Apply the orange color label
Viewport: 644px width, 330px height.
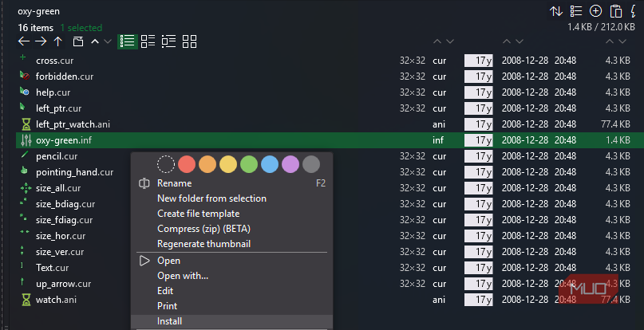[x=207, y=164]
